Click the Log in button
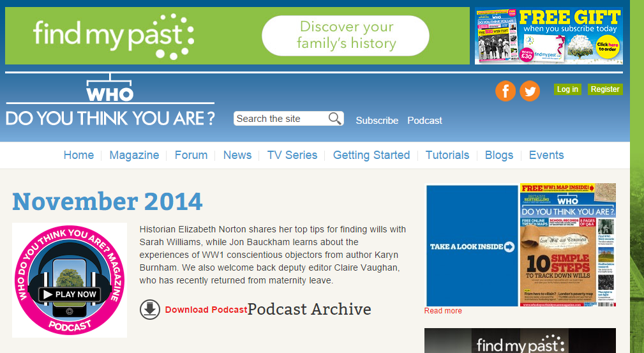The width and height of the screenshot is (644, 353). pyautogui.click(x=567, y=89)
